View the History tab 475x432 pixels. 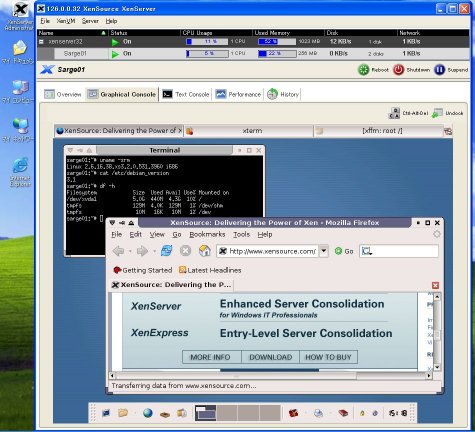pos(283,94)
